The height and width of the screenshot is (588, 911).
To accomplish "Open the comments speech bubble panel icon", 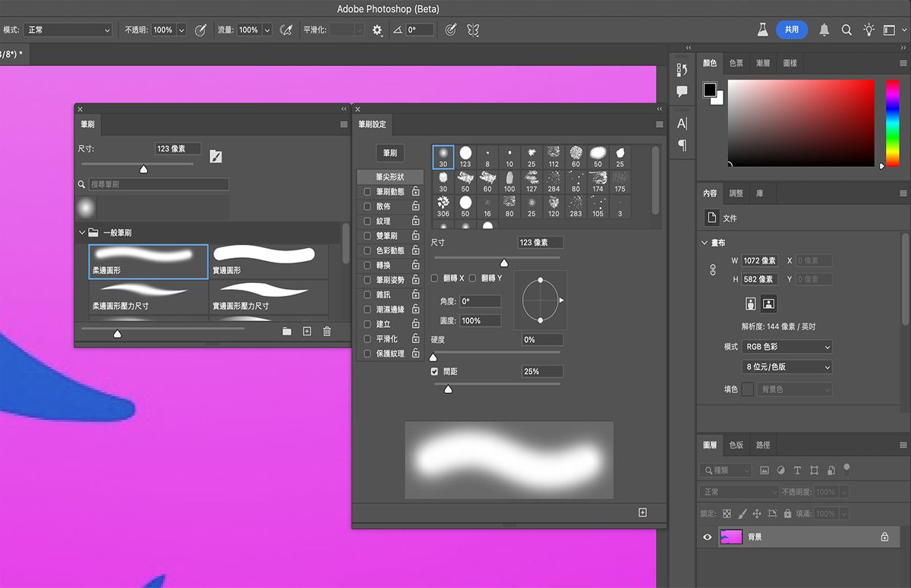I will 682,92.
